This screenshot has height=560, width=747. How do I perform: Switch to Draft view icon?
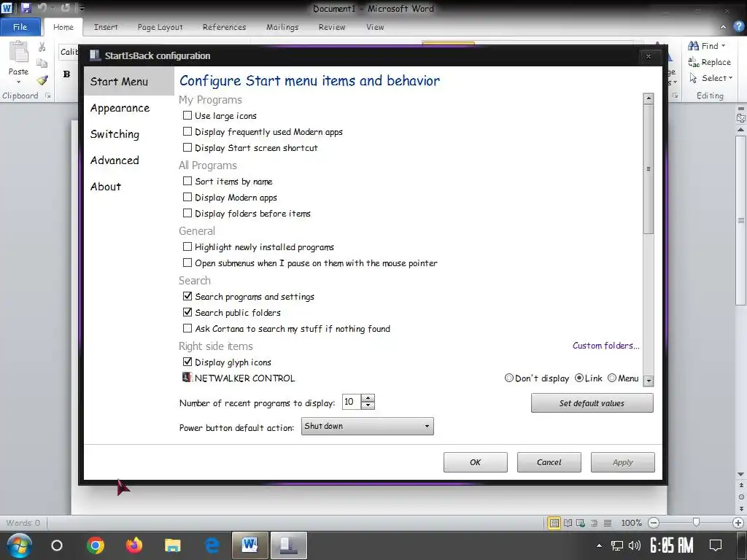tap(608, 523)
